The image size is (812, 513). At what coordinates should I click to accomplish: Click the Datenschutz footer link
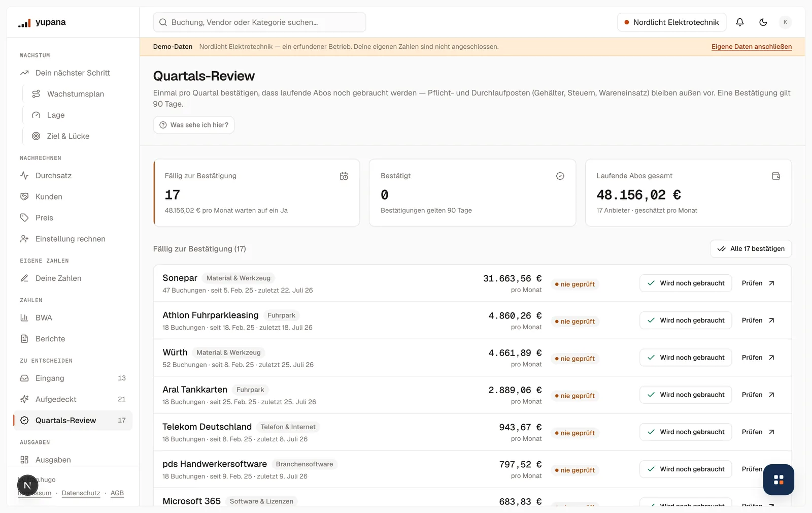tap(81, 493)
